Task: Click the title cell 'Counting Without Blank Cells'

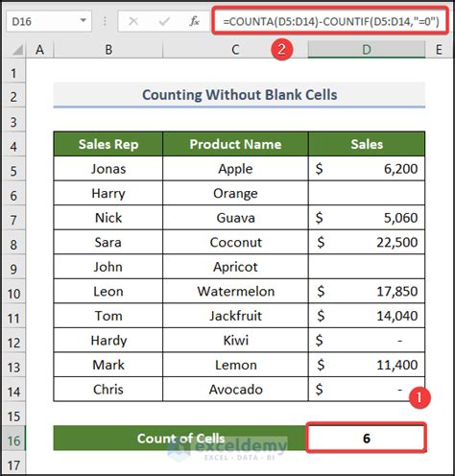Action: 239,95
